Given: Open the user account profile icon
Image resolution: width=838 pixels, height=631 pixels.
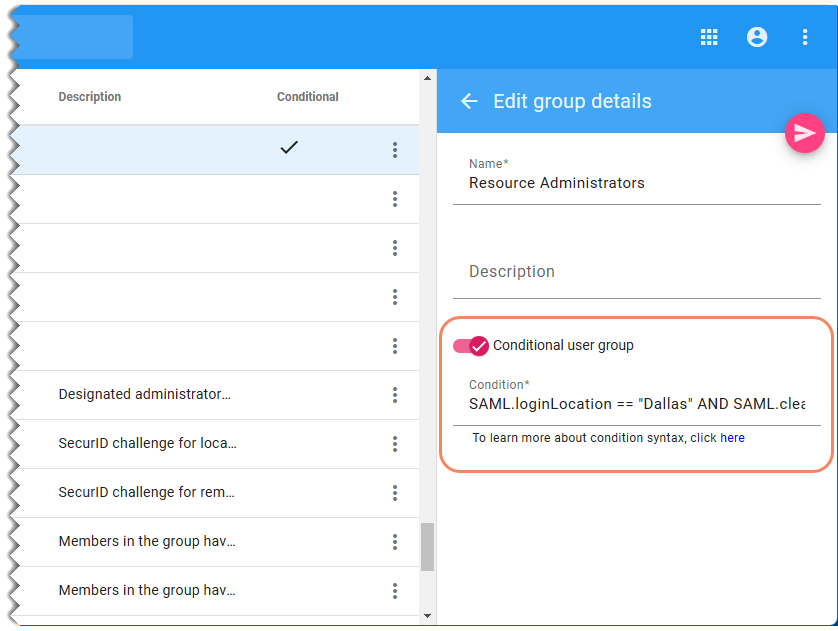Looking at the screenshot, I should [757, 37].
